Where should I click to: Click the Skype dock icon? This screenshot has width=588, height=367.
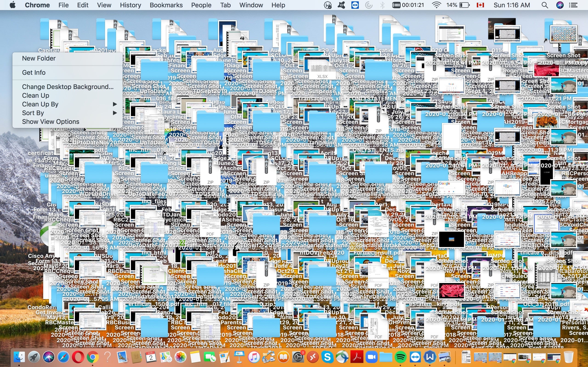click(x=327, y=357)
